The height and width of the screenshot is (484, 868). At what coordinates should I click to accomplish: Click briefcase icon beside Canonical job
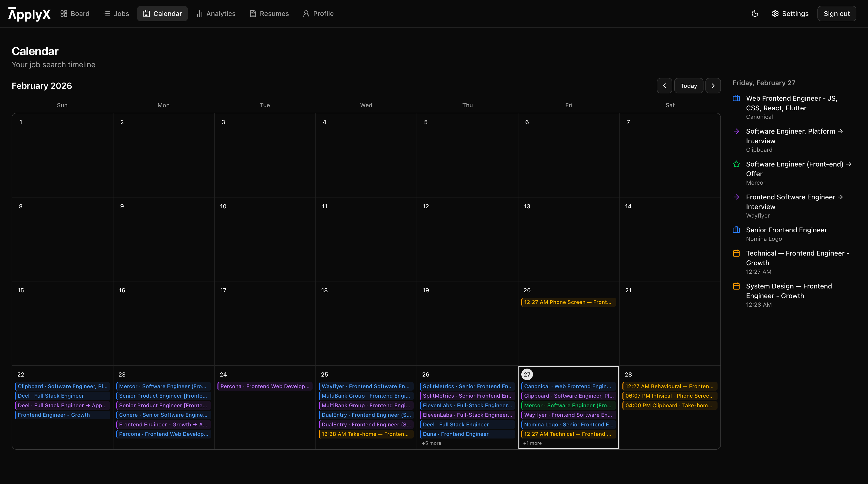point(736,98)
